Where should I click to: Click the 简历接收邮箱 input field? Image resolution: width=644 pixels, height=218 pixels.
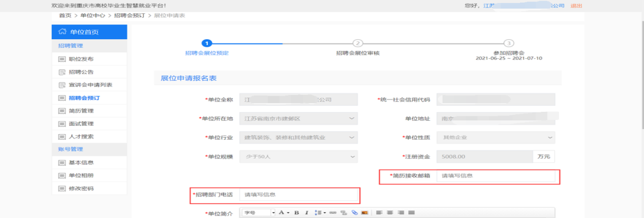(496, 176)
